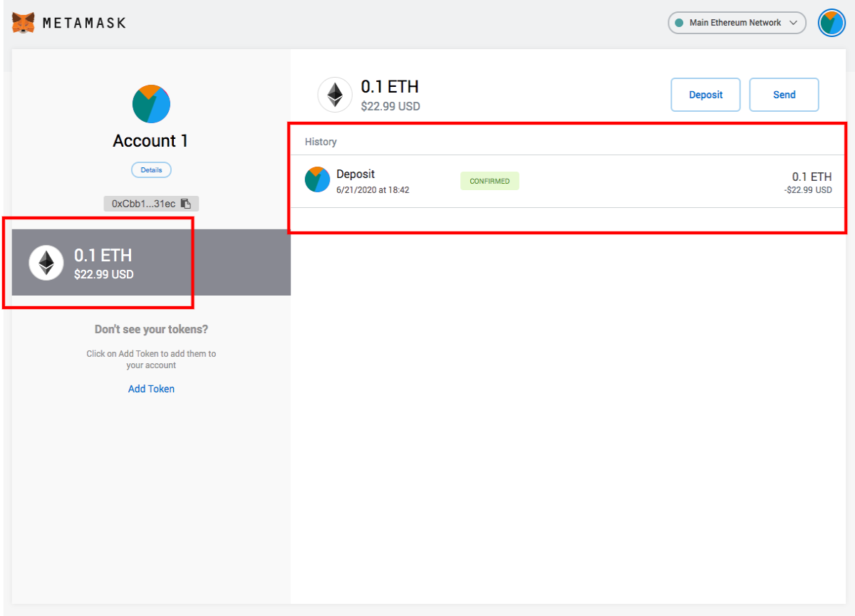855x616 pixels.
Task: Click the $22.99 USD value under the main balance
Action: pyautogui.click(x=390, y=107)
